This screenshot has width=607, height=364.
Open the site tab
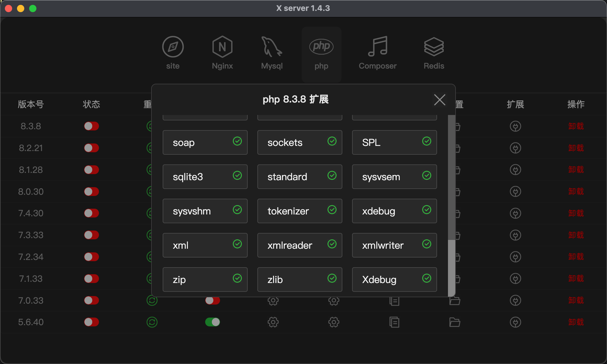click(173, 53)
